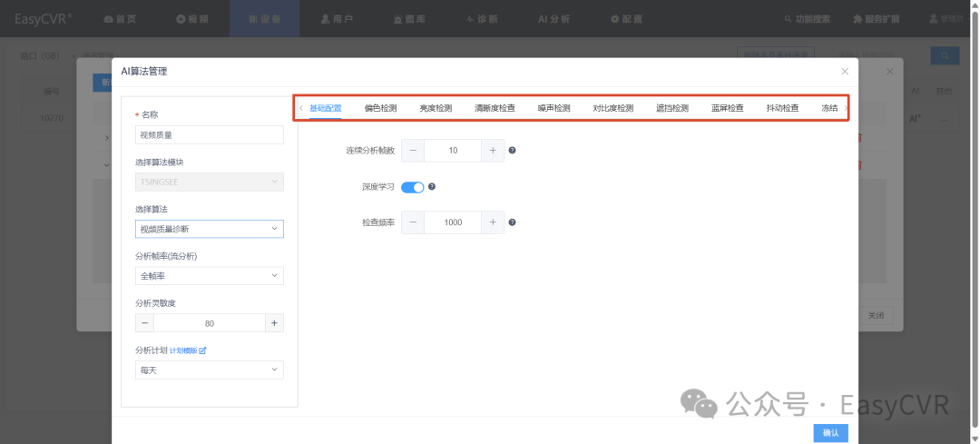Screen dimensions: 980x444
Task: Open the 诊断 diagnosis nav item
Action: pyautogui.click(x=482, y=19)
